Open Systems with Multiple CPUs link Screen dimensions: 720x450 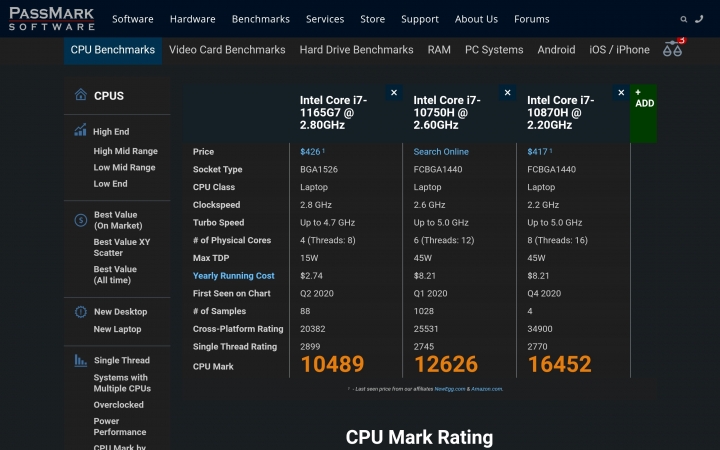122,383
